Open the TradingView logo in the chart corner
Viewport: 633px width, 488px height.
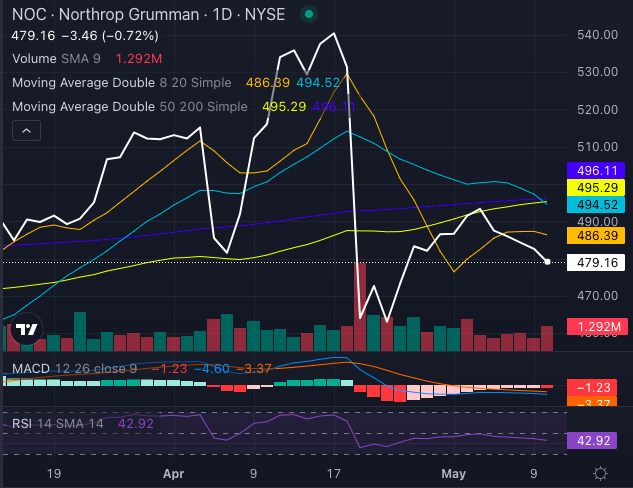pyautogui.click(x=26, y=329)
